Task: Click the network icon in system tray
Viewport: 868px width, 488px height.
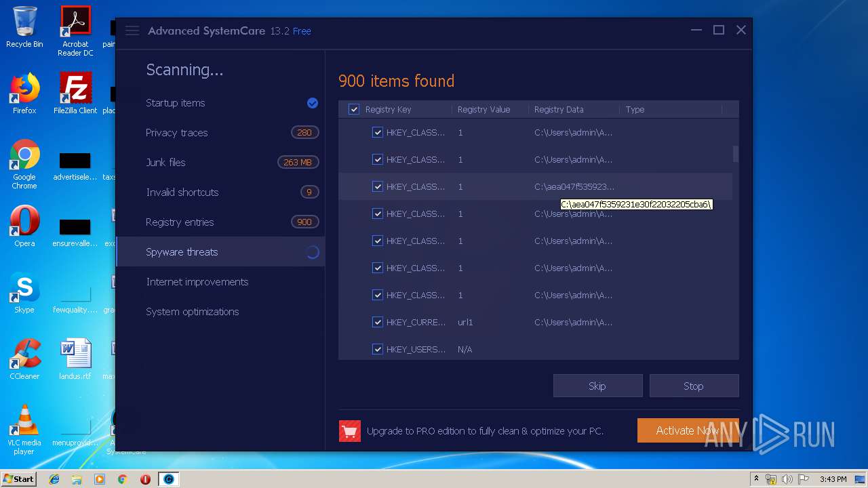Action: tap(771, 479)
